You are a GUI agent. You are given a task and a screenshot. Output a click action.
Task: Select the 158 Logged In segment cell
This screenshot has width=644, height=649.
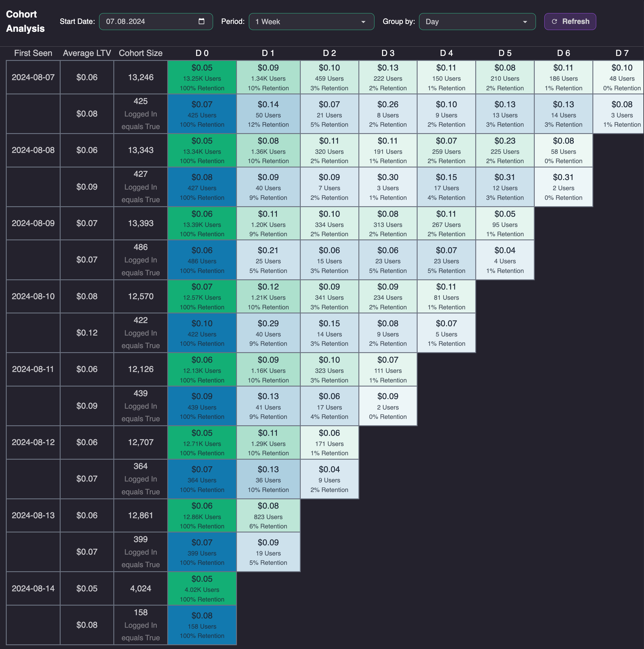pos(140,625)
